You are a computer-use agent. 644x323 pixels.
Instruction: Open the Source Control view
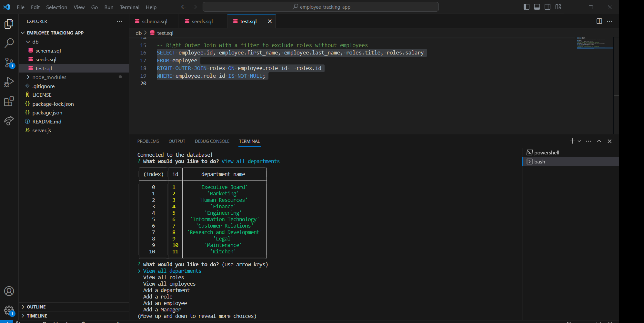[x=9, y=63]
